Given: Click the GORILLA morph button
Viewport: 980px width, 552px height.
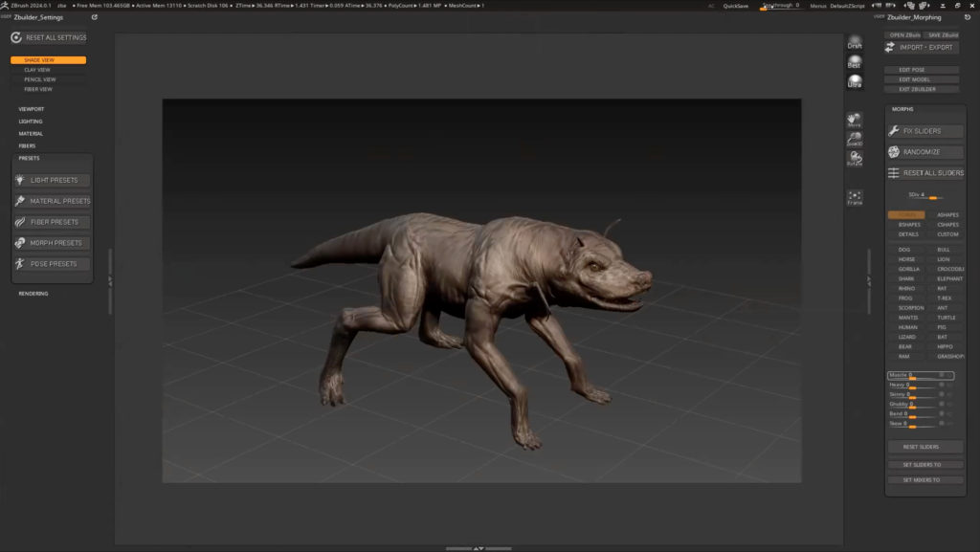Looking at the screenshot, I should click(x=908, y=270).
